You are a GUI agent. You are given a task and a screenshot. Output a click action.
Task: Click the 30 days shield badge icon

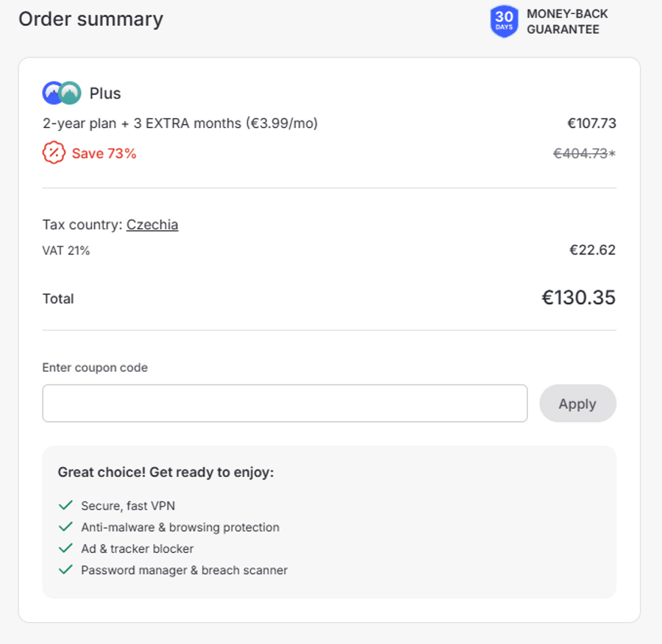coord(504,22)
